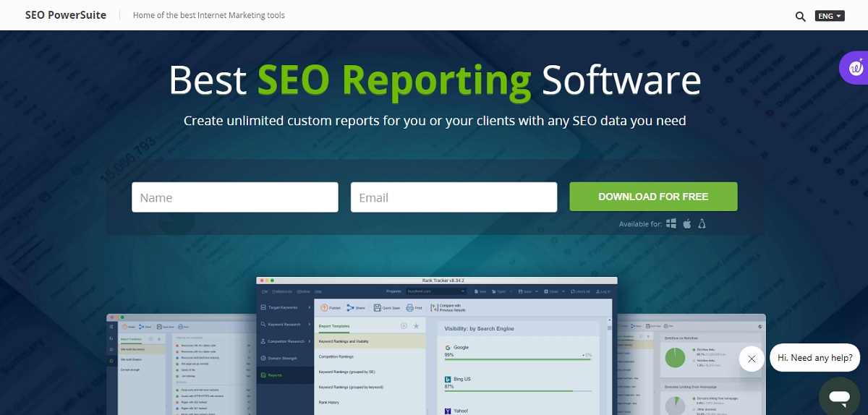The height and width of the screenshot is (415, 868).
Task: Select Reports in Rank Tracker sidebar
Action: (x=285, y=375)
